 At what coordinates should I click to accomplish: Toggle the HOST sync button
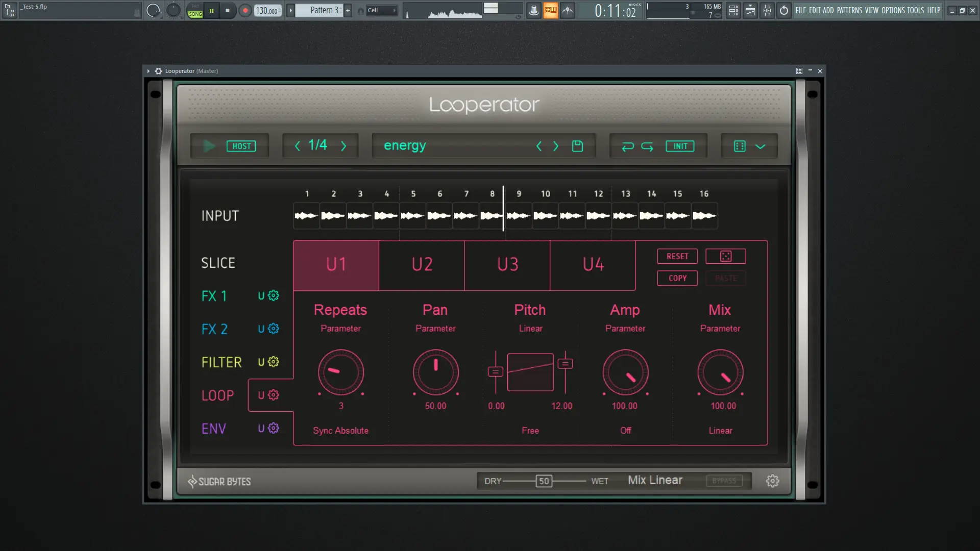click(x=241, y=146)
